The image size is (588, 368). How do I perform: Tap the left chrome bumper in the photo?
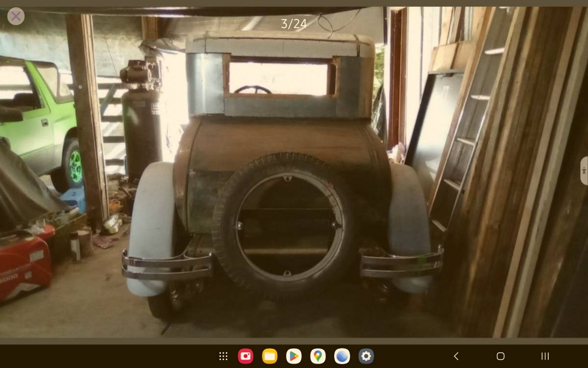point(168,265)
